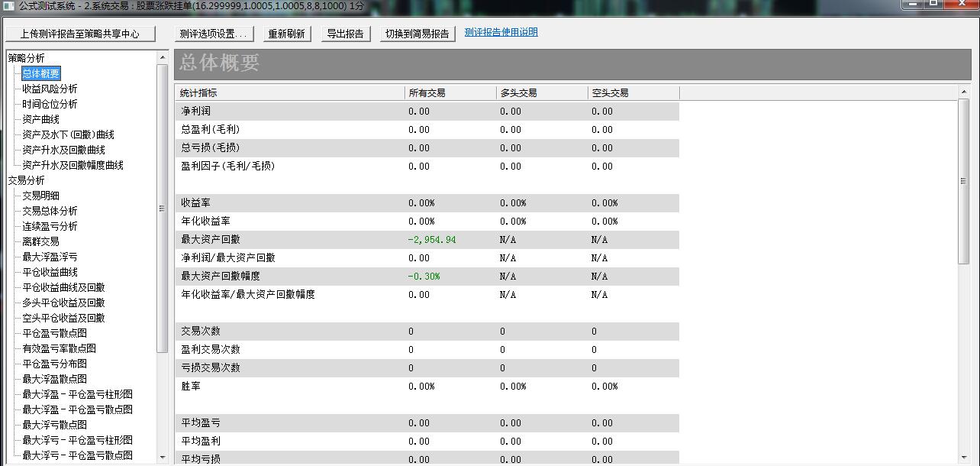The image size is (980, 466).
Task: Select 资产曲线 in sidebar
Action: coord(40,119)
